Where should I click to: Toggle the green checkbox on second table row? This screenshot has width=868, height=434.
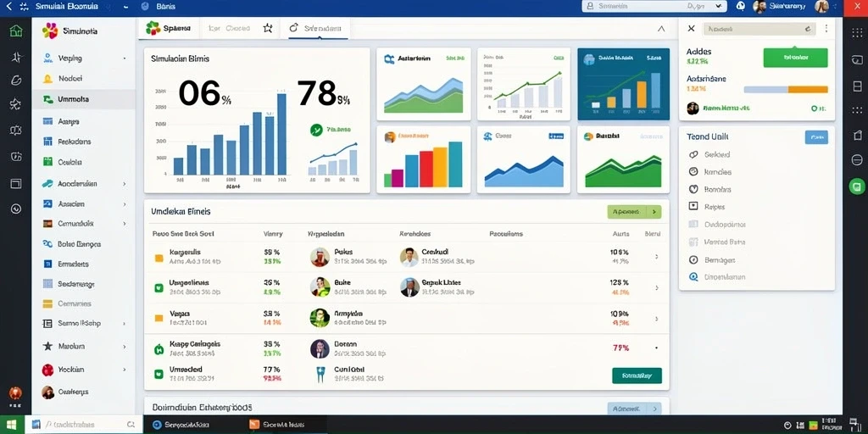[x=159, y=287]
